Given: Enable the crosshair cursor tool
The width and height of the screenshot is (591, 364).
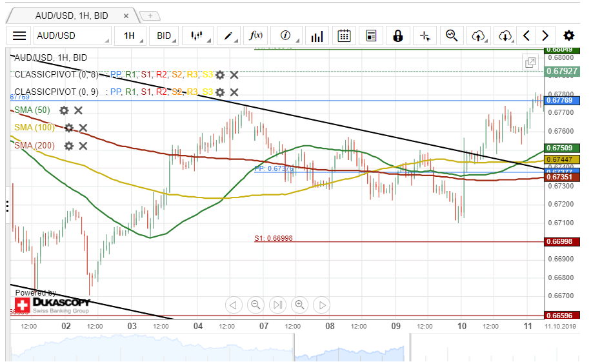Looking at the screenshot, I should tap(425, 36).
